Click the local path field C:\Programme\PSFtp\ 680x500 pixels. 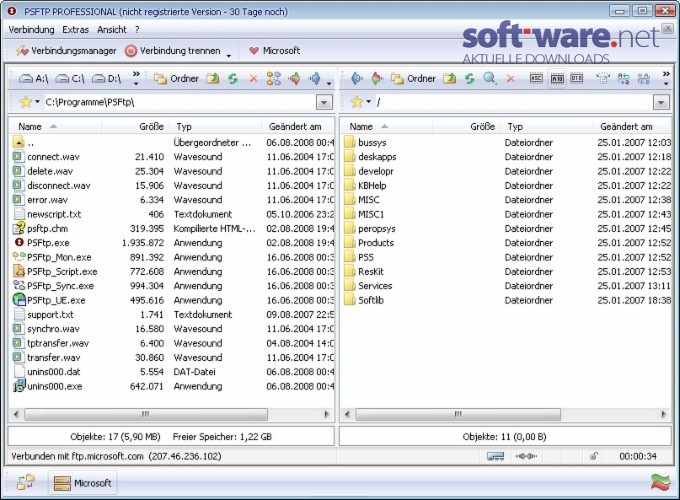tap(180, 102)
